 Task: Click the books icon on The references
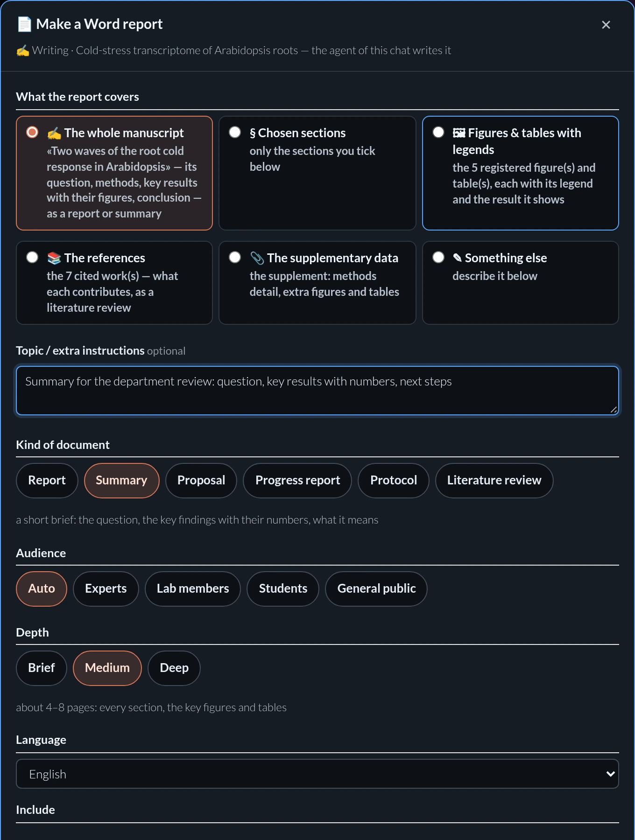pyautogui.click(x=54, y=258)
